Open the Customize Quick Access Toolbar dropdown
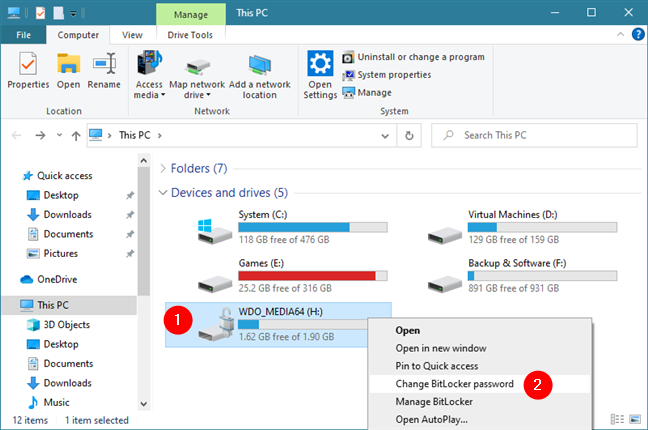Image resolution: width=648 pixels, height=430 pixels. pos(73,14)
